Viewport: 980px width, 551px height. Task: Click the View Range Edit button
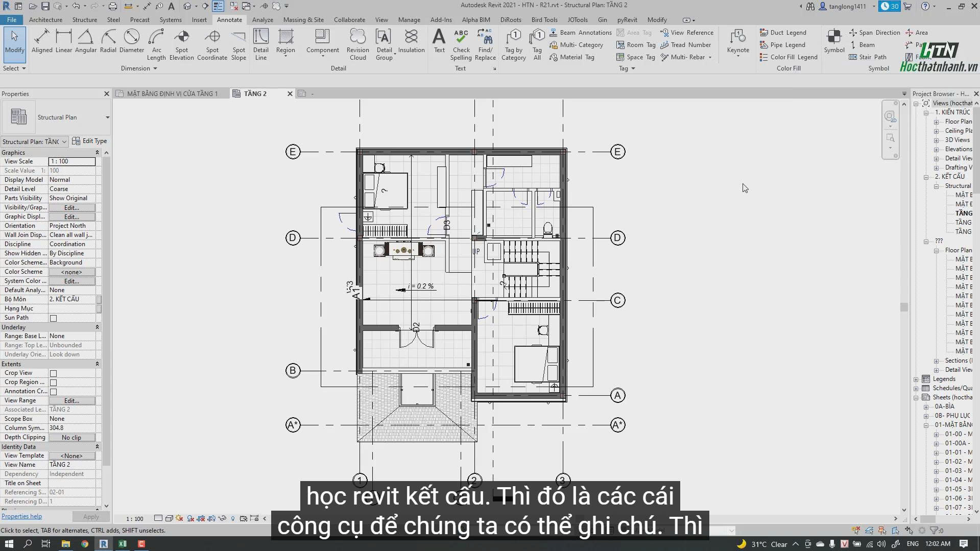[x=71, y=401]
